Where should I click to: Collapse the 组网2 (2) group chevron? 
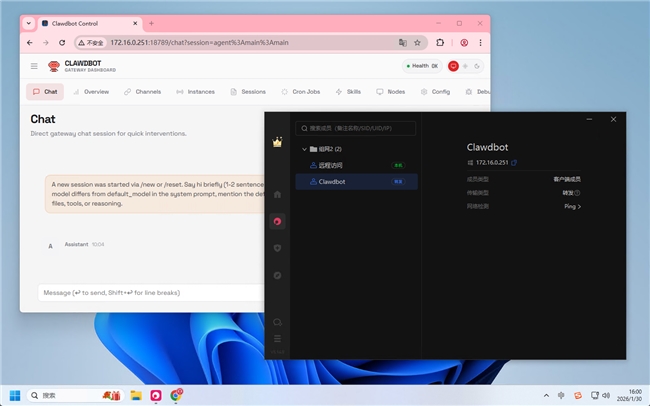pos(304,149)
